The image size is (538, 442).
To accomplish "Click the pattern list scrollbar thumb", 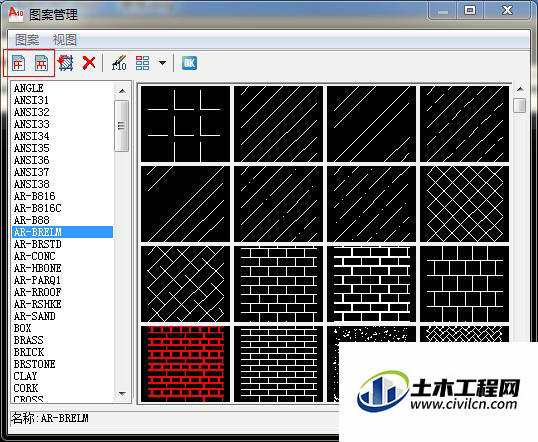I will pyautogui.click(x=121, y=126).
